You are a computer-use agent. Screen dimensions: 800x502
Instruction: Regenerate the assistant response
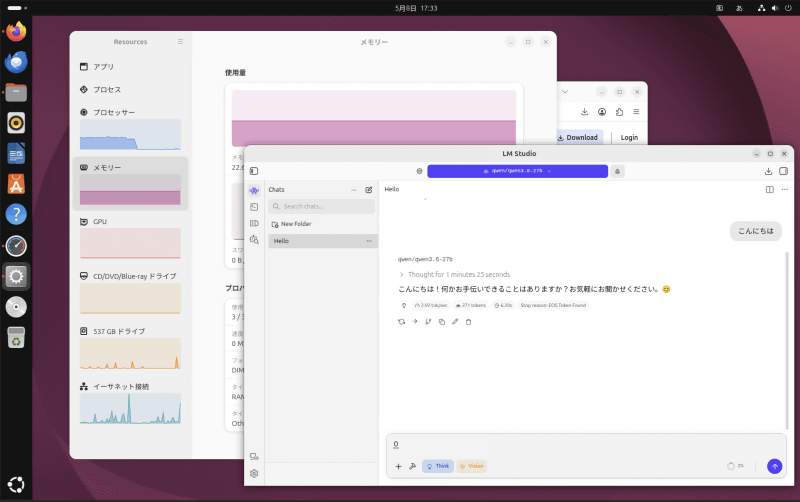[402, 322]
